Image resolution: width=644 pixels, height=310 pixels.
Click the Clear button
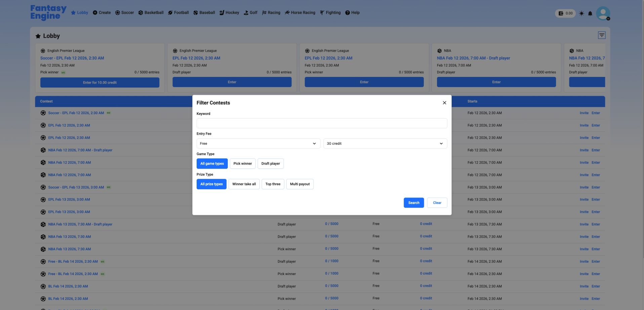point(437,203)
